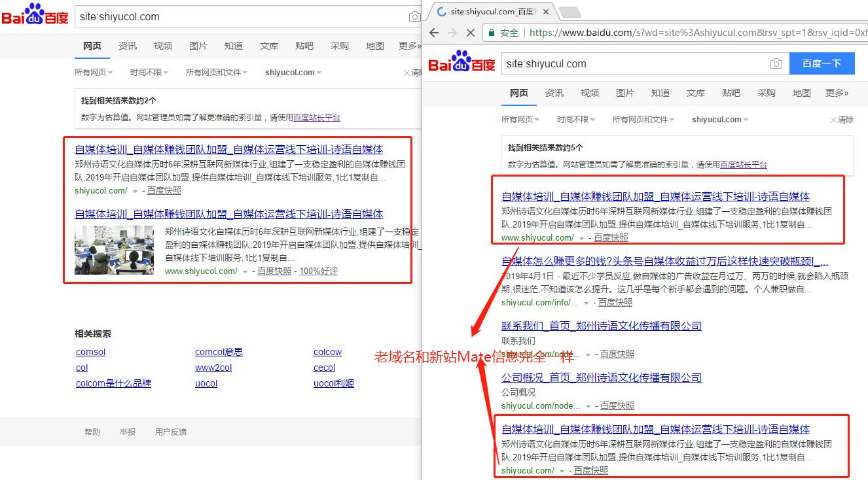Click related search colcom是什么品牌
Image resolution: width=868 pixels, height=480 pixels.
tap(113, 384)
